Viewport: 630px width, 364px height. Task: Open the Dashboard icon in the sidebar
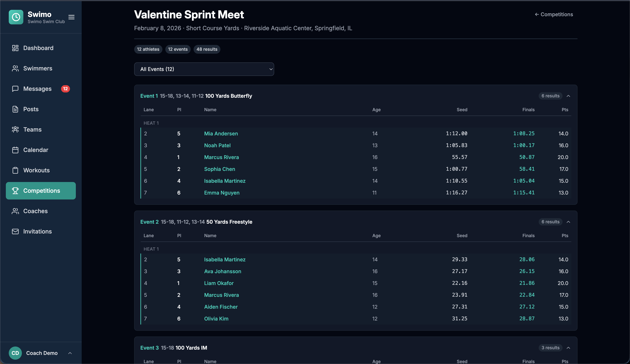[15, 48]
